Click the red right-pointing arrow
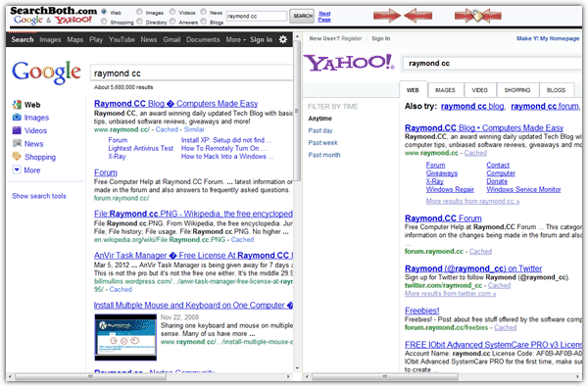Viewport: 588px width, 386px height. 387,16
